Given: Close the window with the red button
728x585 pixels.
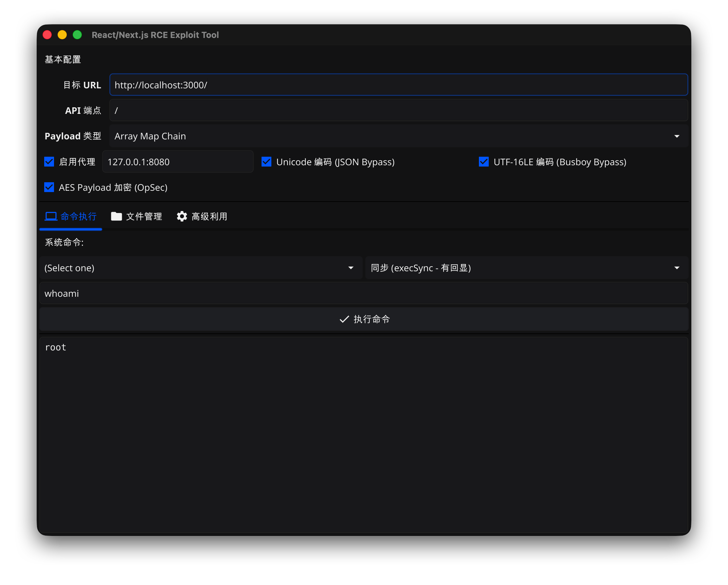Looking at the screenshot, I should 47,35.
